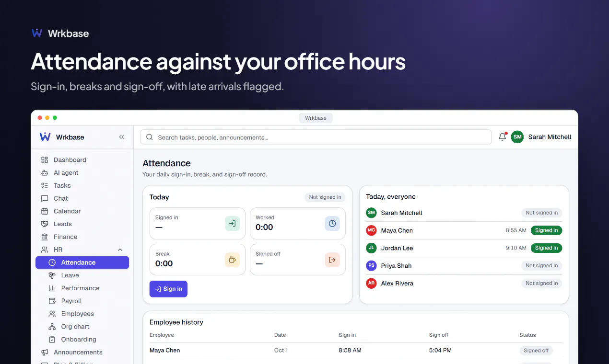Click the Sign off column header

[x=439, y=335]
